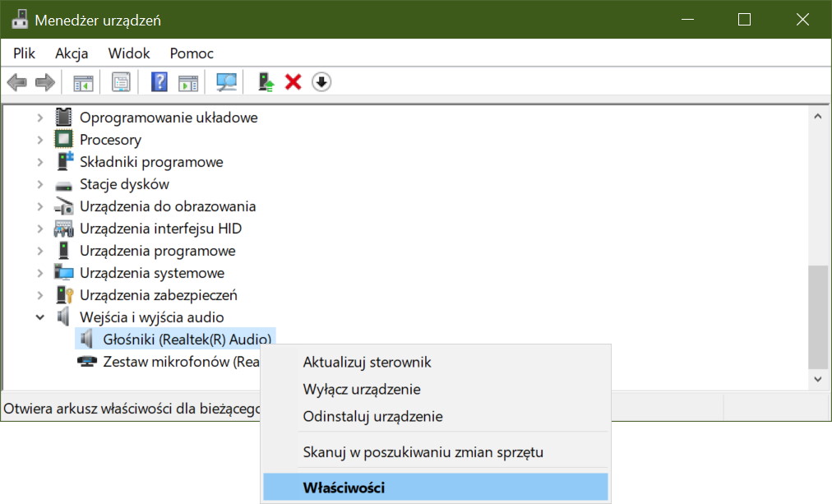Click the Oprogramowanie układowe chip icon

63,118
